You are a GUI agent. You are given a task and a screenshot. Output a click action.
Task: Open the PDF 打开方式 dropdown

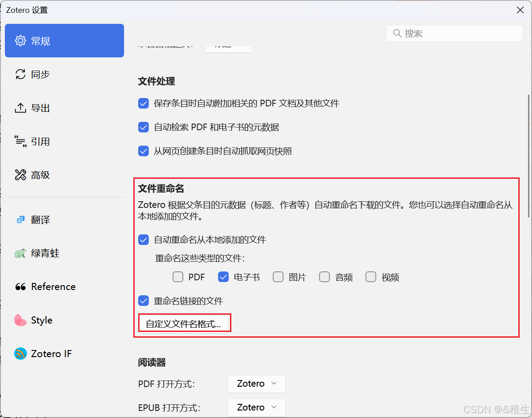[257, 384]
